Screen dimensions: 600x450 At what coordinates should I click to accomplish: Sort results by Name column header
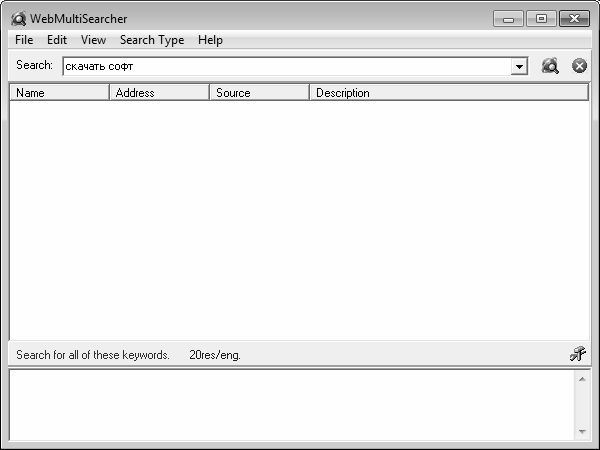59,93
